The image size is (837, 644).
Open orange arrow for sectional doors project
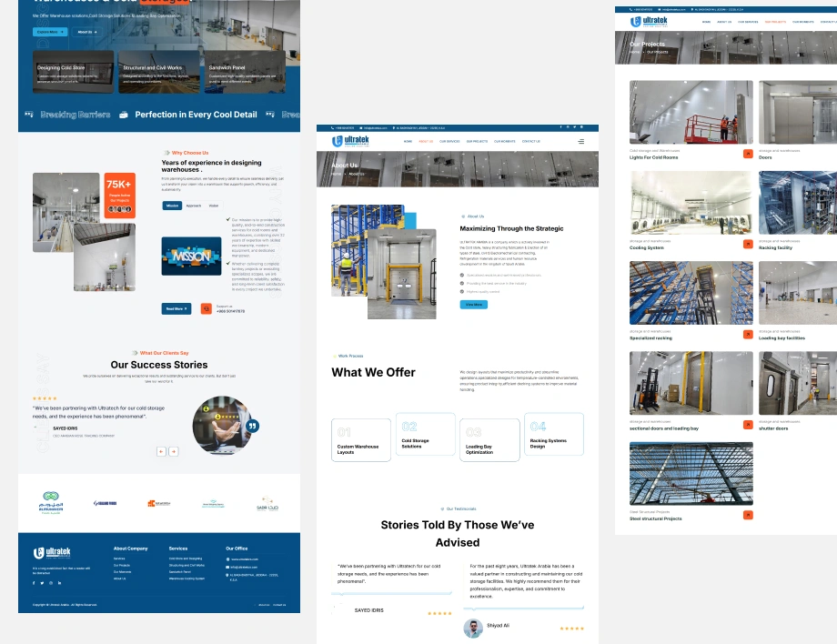point(748,425)
